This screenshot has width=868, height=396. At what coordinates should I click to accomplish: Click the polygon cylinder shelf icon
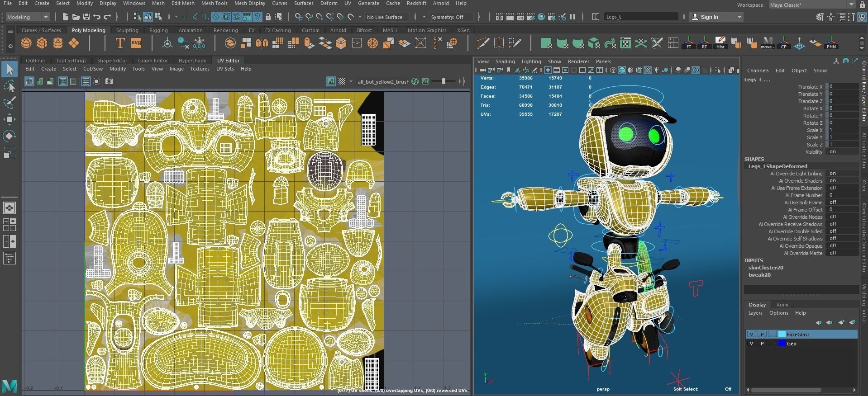(58, 43)
